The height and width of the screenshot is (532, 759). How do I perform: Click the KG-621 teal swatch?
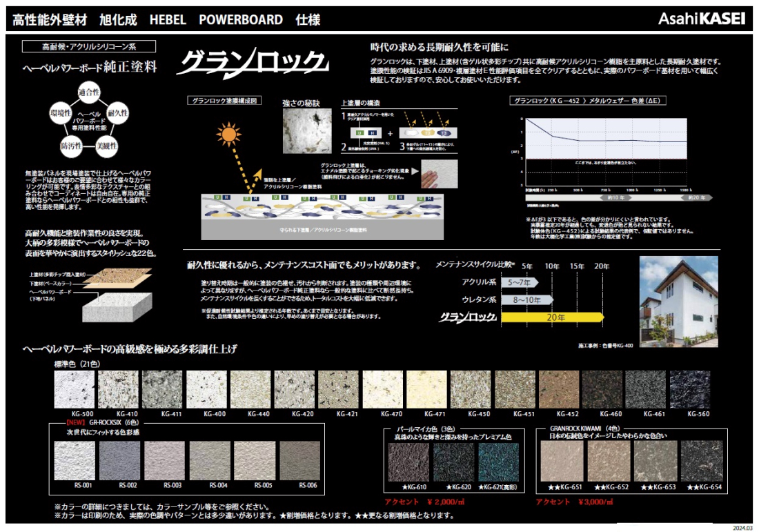499,463
